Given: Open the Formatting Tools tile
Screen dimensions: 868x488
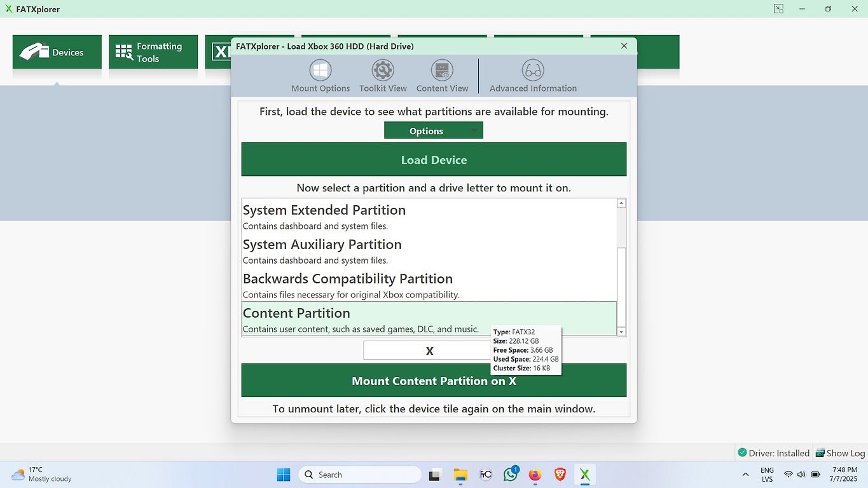Looking at the screenshot, I should pos(153,52).
